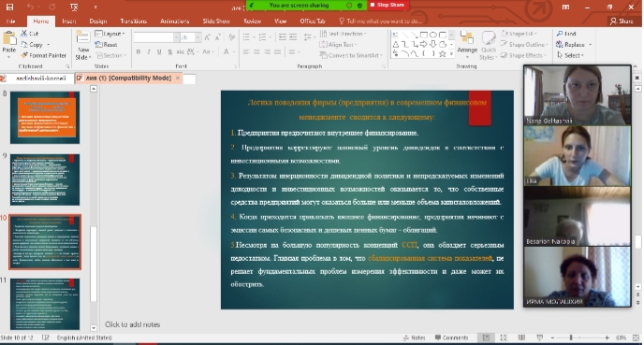Open the Shape Outline dropdown

coord(524,44)
